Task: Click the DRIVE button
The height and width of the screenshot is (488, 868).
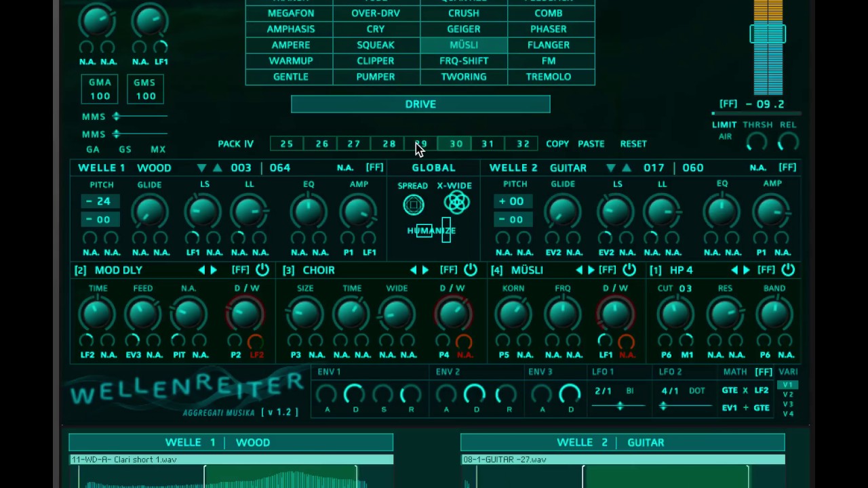Action: coord(420,104)
